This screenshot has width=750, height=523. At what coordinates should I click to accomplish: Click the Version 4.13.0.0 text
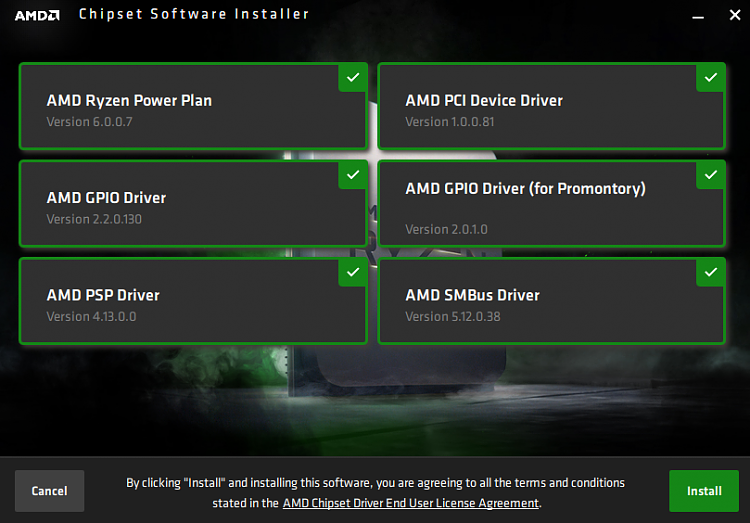pyautogui.click(x=91, y=317)
